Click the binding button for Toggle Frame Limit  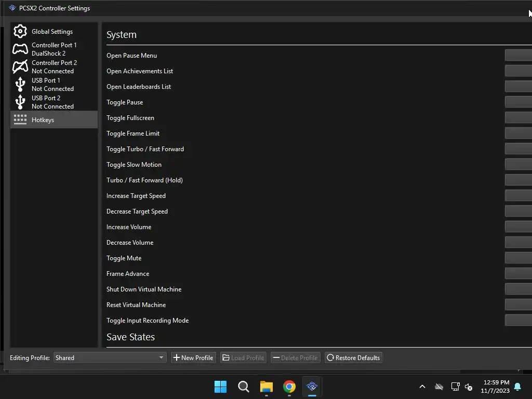tap(518, 133)
